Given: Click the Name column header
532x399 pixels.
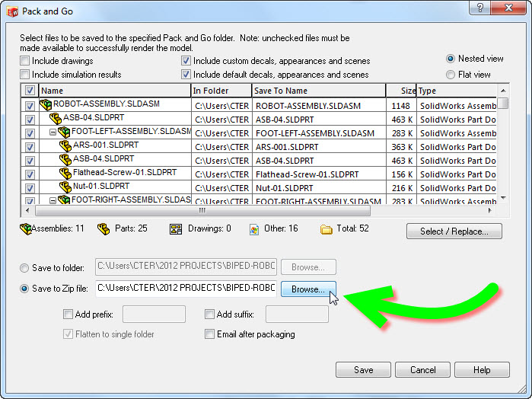Looking at the screenshot, I should (x=115, y=91).
